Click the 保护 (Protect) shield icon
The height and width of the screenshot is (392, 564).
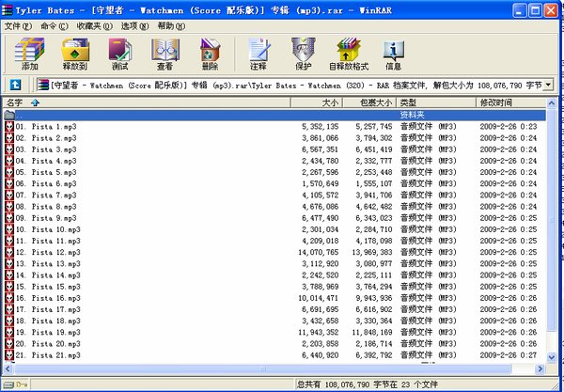coord(304,54)
